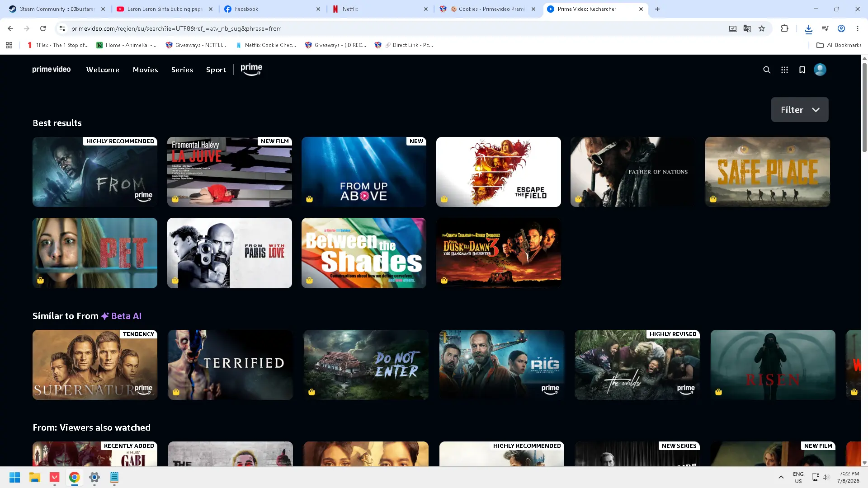
Task: Open File Explorer from taskbar
Action: tap(35, 477)
